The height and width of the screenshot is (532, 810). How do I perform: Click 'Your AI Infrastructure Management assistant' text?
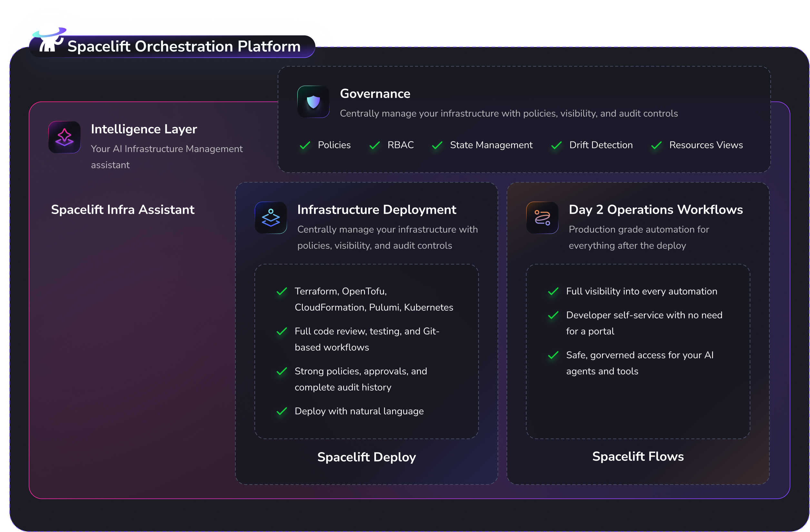pyautogui.click(x=167, y=157)
